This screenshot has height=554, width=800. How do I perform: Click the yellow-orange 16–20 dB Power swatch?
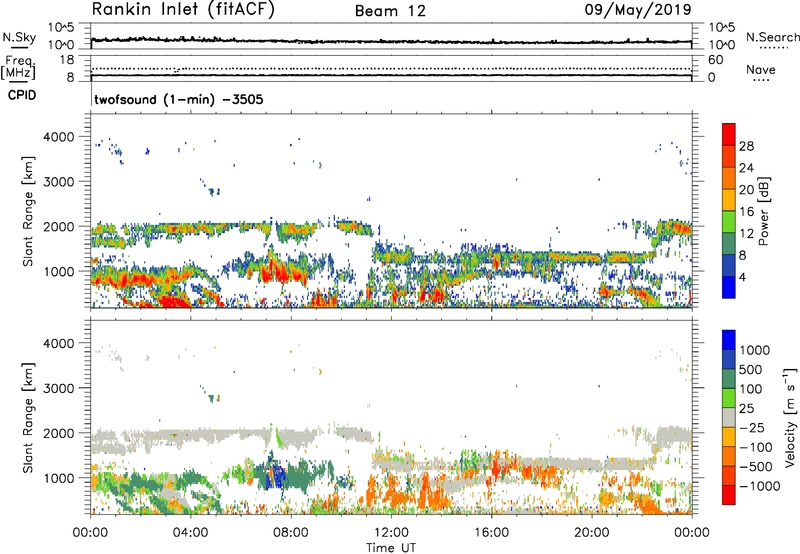[x=729, y=199]
